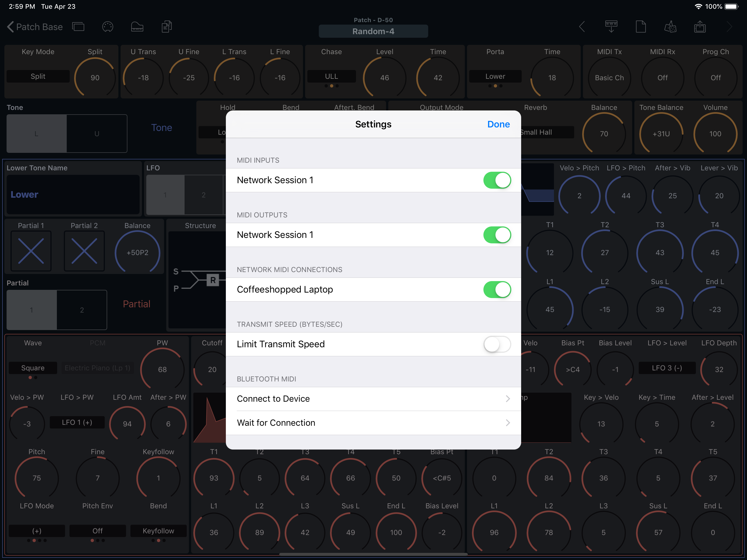Click the blank page new patch icon
This screenshot has height=560, width=747.
(x=641, y=27)
